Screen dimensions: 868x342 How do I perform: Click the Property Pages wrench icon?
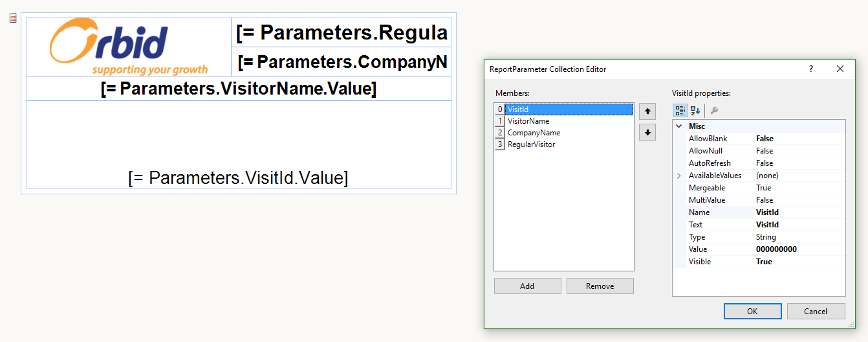(715, 110)
